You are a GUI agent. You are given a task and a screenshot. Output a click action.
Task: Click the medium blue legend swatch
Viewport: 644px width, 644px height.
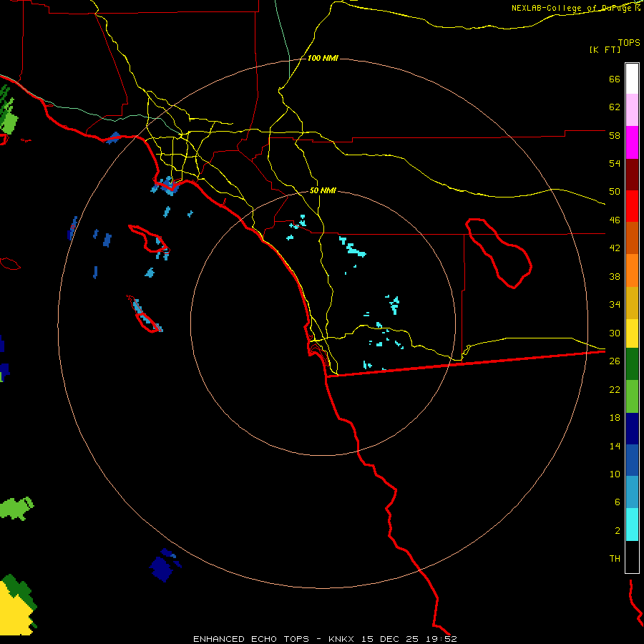coord(632,460)
